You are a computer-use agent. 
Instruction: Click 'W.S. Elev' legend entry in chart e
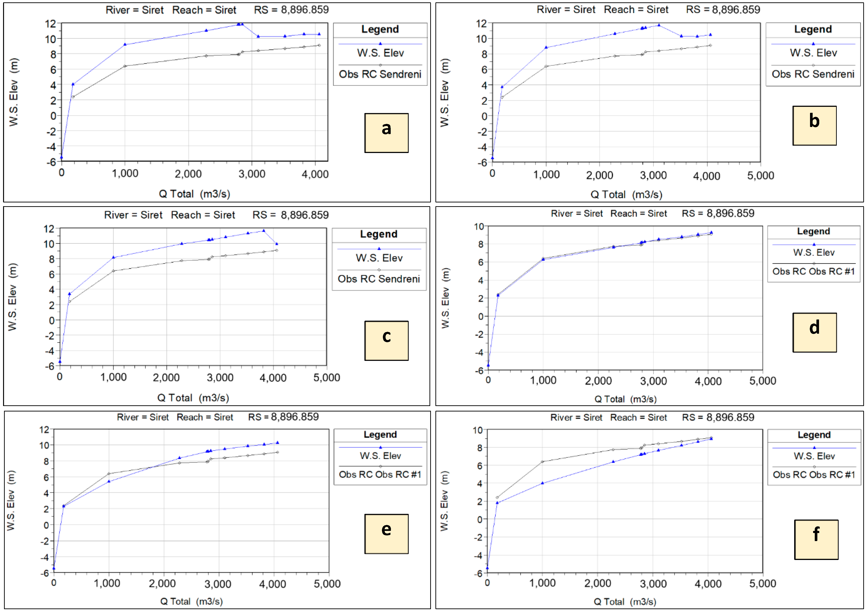[380, 456]
